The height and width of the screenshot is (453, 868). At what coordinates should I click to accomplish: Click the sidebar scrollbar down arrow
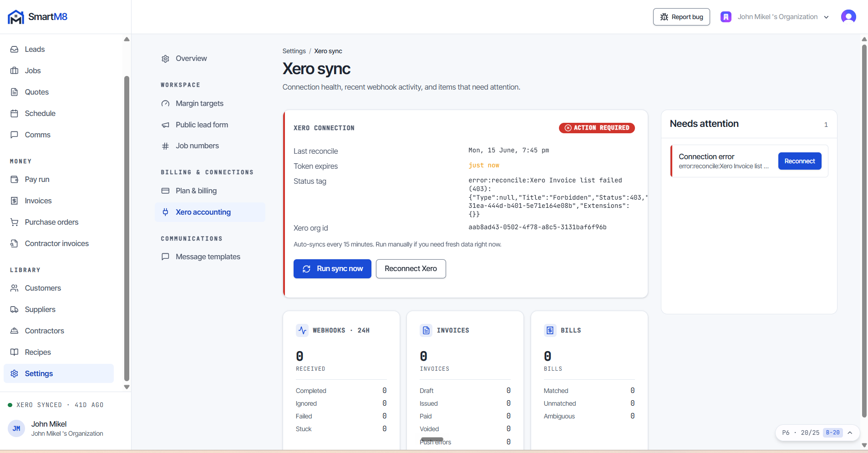pos(127,387)
